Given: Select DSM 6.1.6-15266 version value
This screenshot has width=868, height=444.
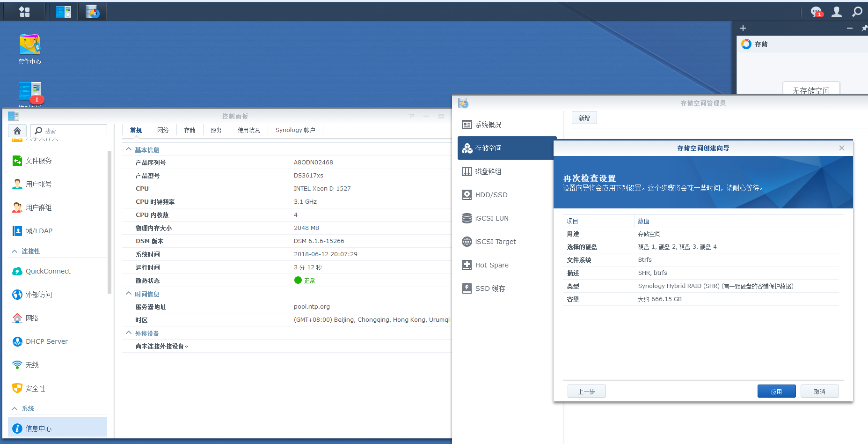Looking at the screenshot, I should tap(319, 241).
